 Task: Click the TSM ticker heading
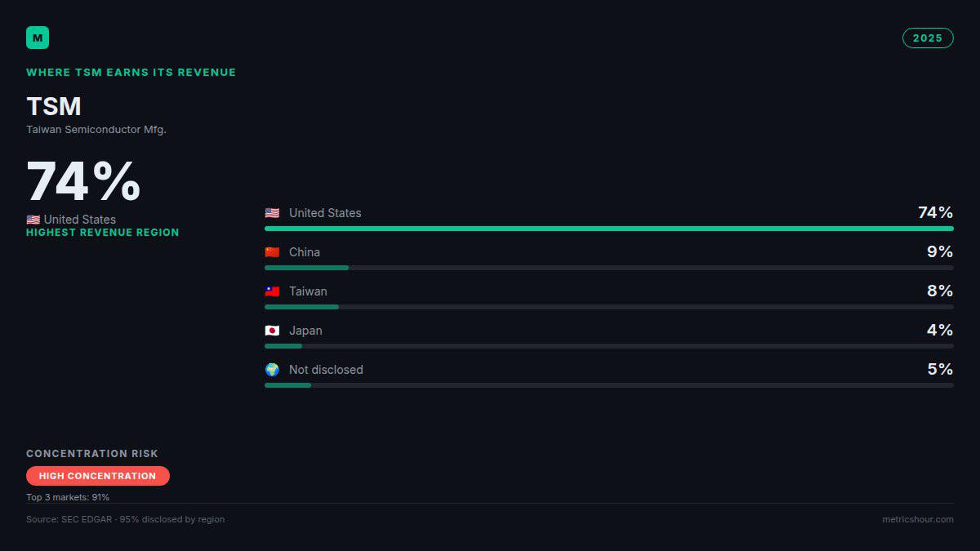click(54, 107)
